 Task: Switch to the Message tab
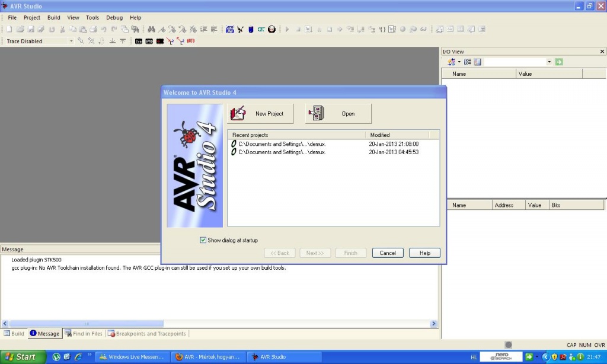[x=45, y=333]
